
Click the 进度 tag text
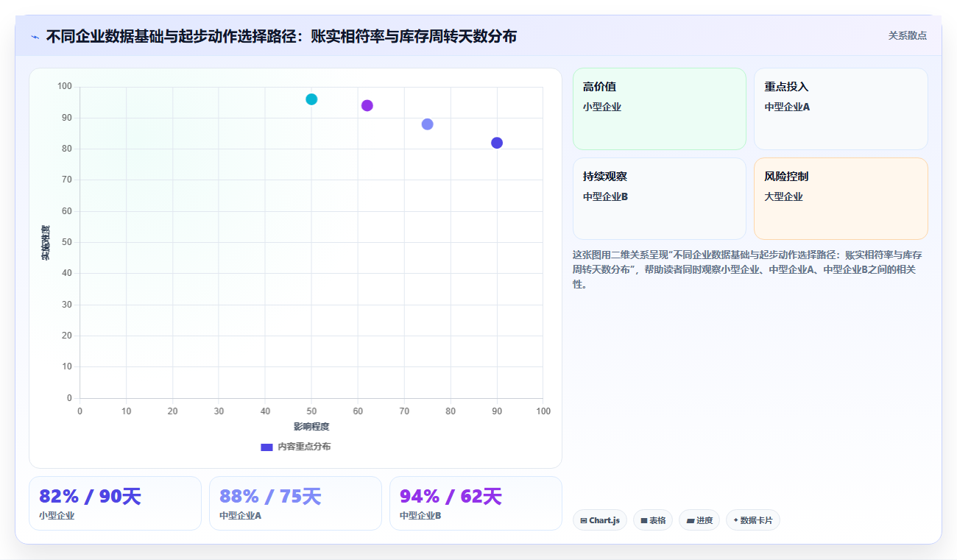click(x=704, y=520)
